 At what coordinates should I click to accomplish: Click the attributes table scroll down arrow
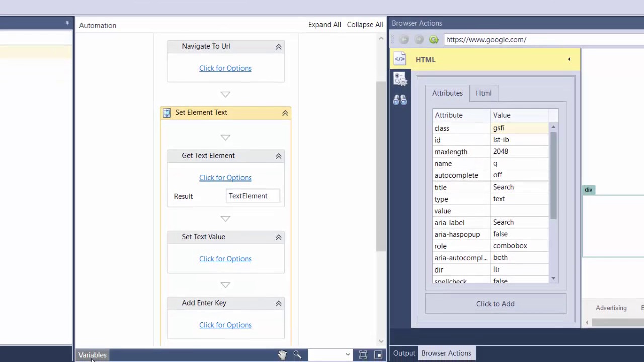tap(553, 278)
